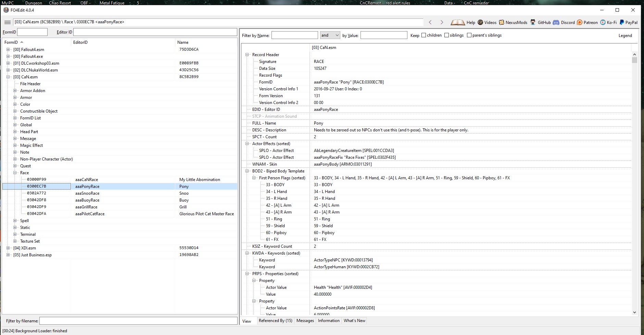Click record view scroll down arrow
This screenshot has height=335, width=644.
tap(634, 312)
